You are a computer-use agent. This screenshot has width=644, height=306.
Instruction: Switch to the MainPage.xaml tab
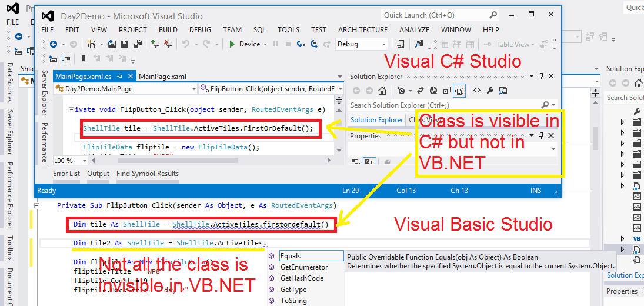[163, 76]
